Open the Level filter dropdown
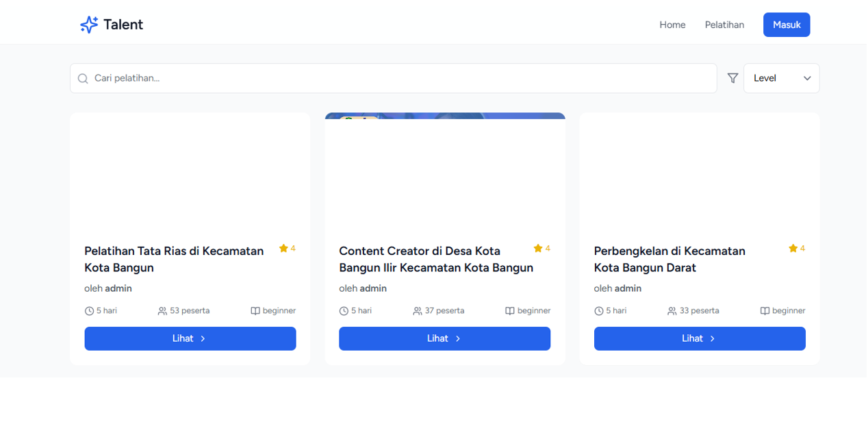 [781, 78]
